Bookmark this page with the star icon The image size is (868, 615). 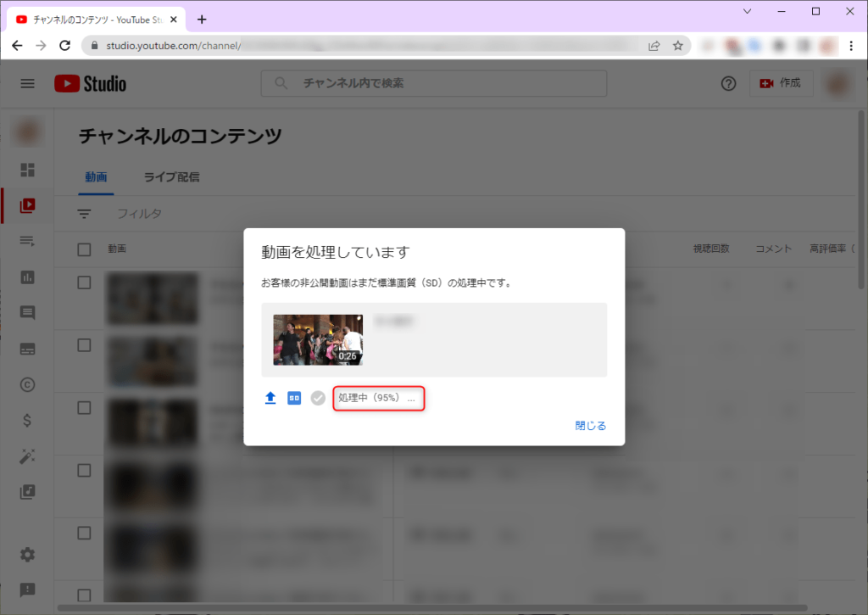point(677,46)
